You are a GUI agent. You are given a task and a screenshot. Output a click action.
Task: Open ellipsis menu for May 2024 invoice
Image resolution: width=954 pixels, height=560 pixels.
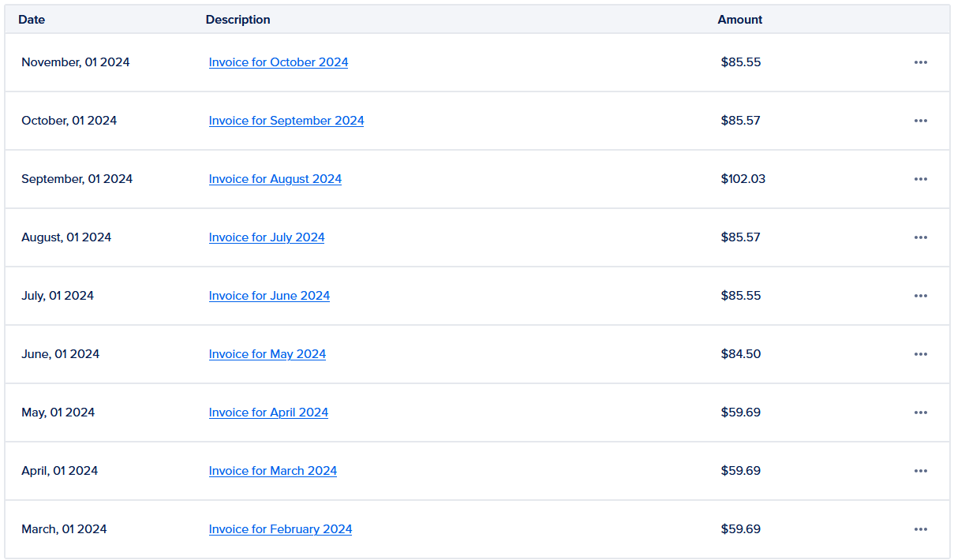[920, 354]
